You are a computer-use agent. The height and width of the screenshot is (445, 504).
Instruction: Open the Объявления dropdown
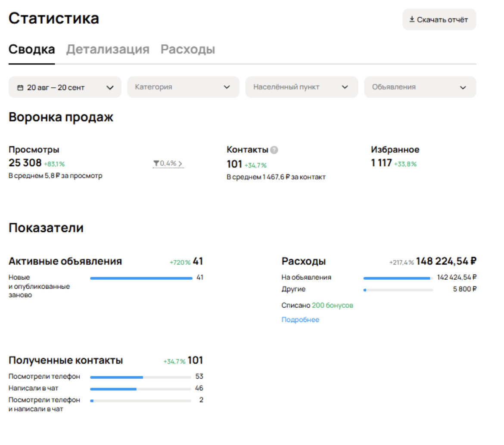point(420,87)
